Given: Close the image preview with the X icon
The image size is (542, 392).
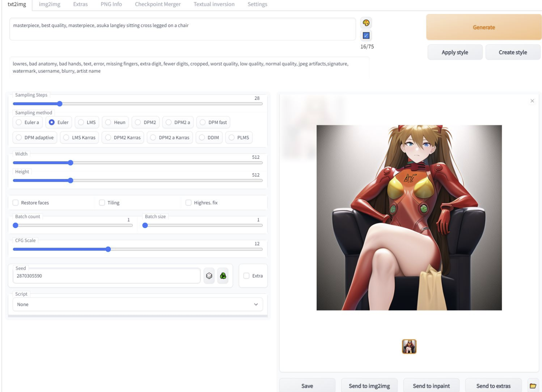Looking at the screenshot, I should (x=532, y=101).
